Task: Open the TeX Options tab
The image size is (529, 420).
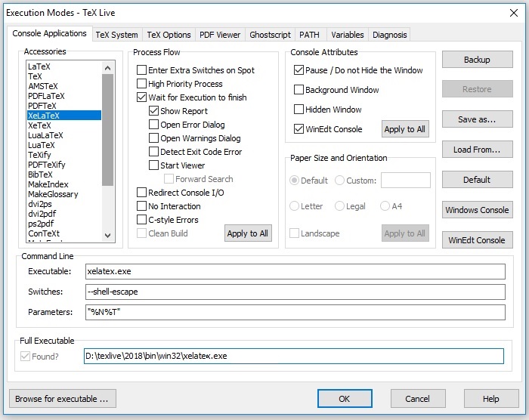Action: pyautogui.click(x=169, y=35)
